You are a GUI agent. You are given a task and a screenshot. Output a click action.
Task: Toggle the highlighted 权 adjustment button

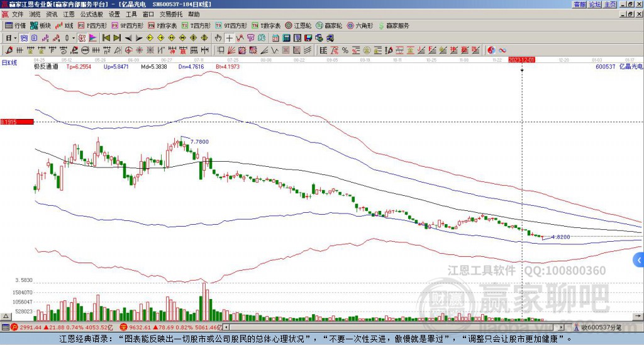pyautogui.click(x=82, y=38)
